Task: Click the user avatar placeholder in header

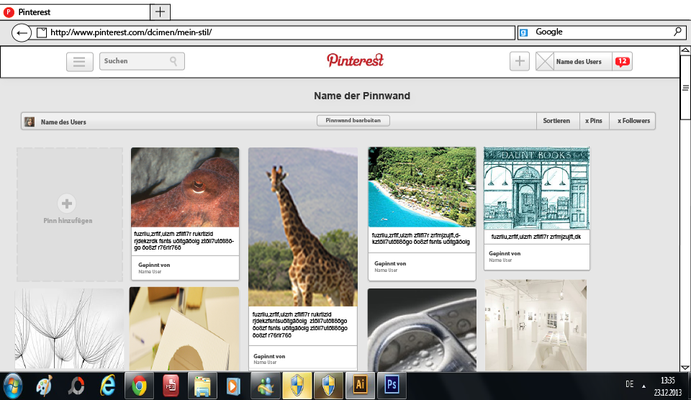Action: click(544, 62)
